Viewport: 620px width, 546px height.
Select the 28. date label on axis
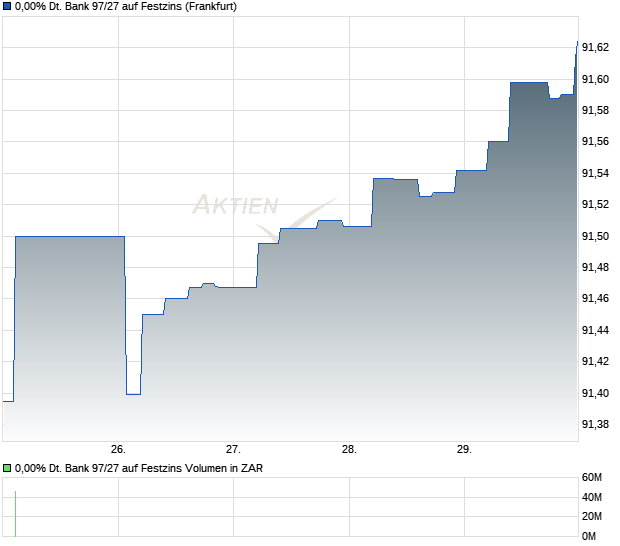click(x=349, y=449)
